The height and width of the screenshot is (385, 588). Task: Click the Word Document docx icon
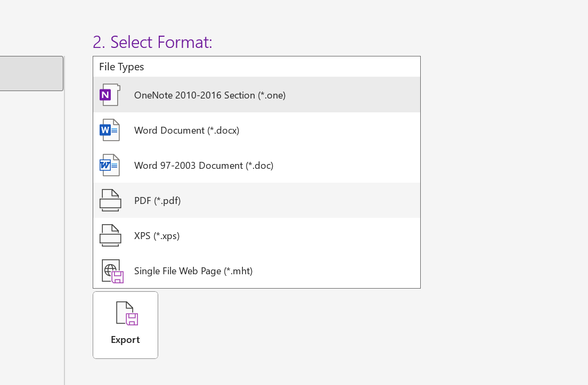(x=110, y=130)
